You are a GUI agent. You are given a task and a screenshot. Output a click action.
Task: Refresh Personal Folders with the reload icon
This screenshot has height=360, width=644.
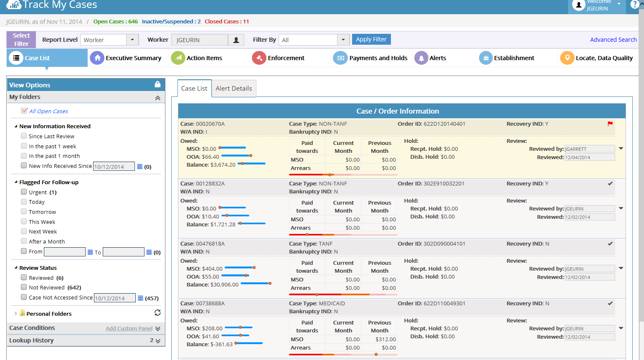(x=157, y=313)
